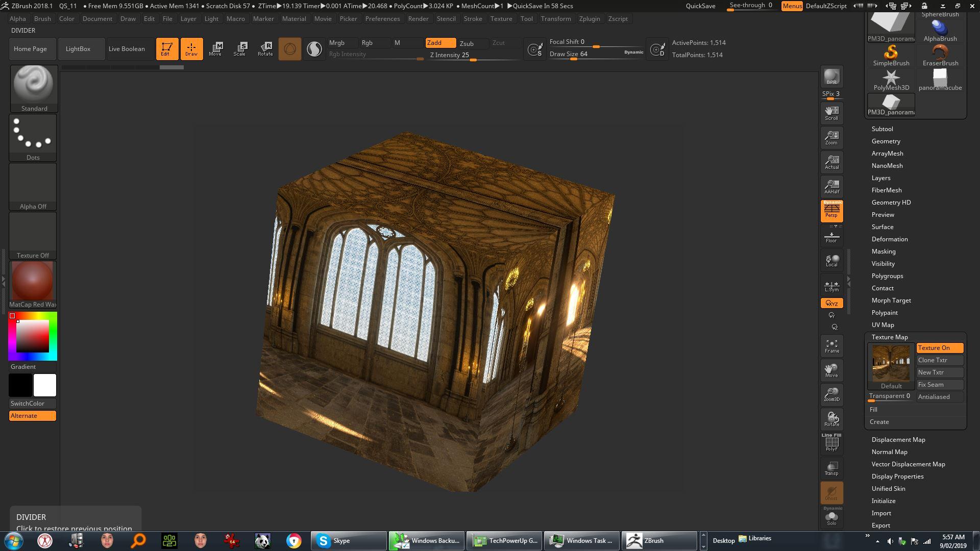
Task: Click the Clone Txtr button
Action: [940, 360]
